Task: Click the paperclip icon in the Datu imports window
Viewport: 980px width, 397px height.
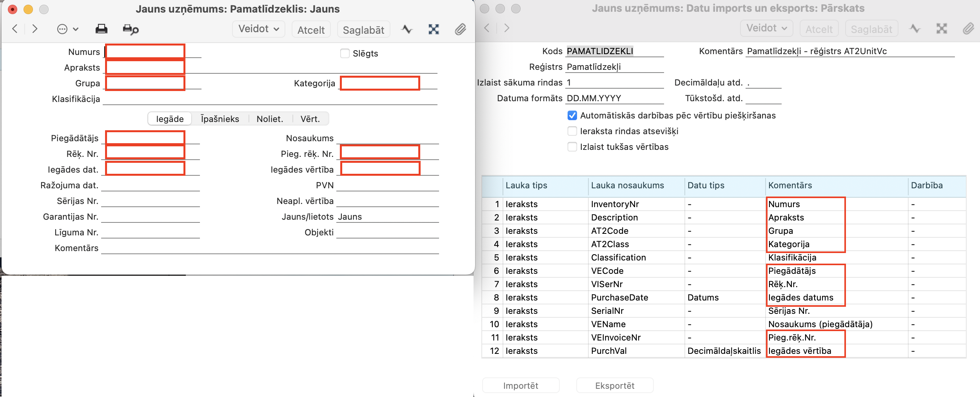Action: pyautogui.click(x=968, y=29)
